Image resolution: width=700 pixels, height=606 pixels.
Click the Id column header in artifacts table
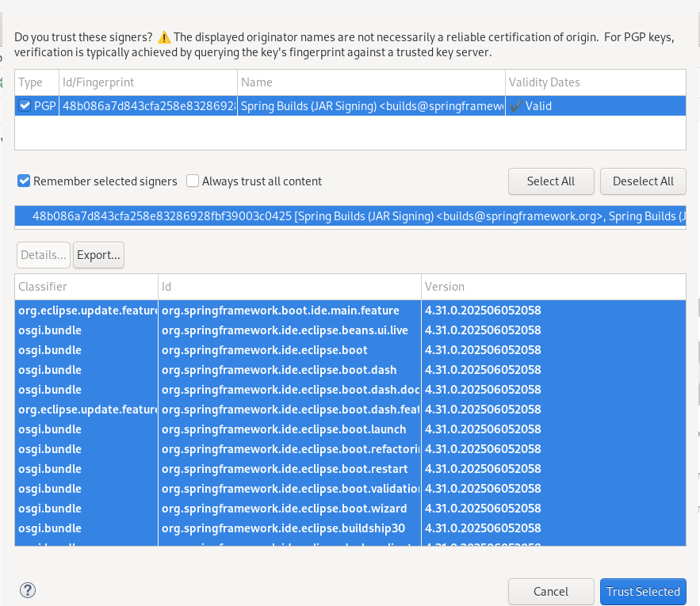click(x=289, y=287)
